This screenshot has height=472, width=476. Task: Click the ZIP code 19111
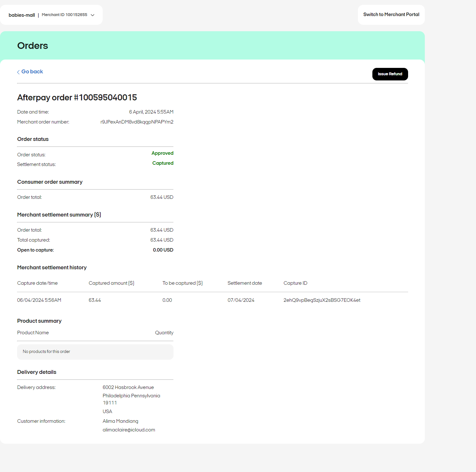[110, 403]
